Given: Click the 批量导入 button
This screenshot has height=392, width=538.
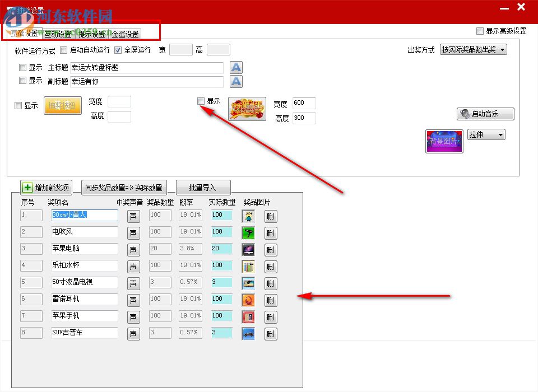Looking at the screenshot, I should coord(203,187).
